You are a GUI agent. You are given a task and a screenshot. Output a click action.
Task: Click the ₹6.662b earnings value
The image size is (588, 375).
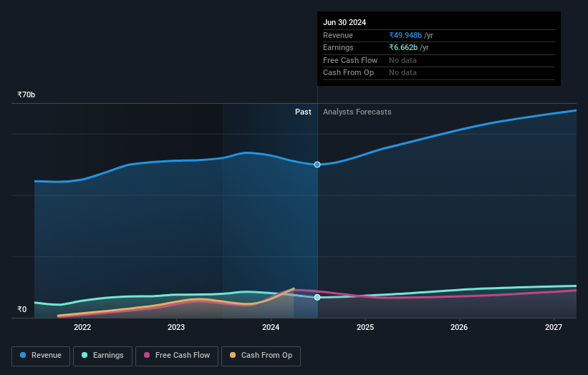(403, 47)
